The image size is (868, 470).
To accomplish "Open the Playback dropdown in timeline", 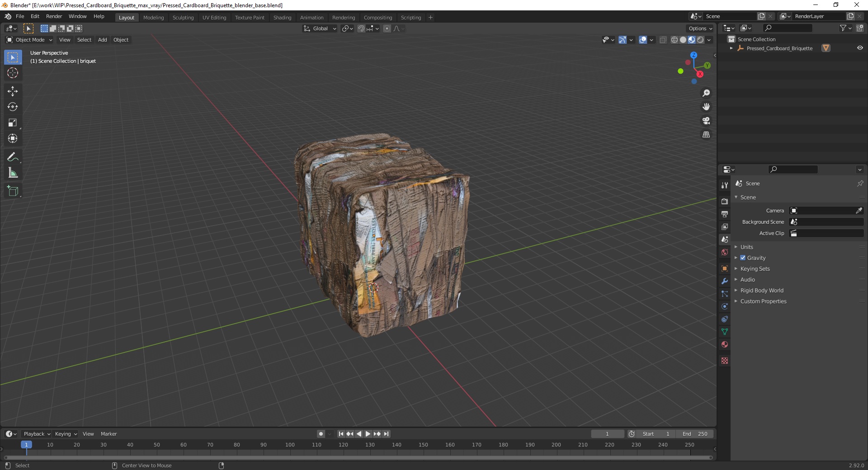I will click(x=37, y=434).
